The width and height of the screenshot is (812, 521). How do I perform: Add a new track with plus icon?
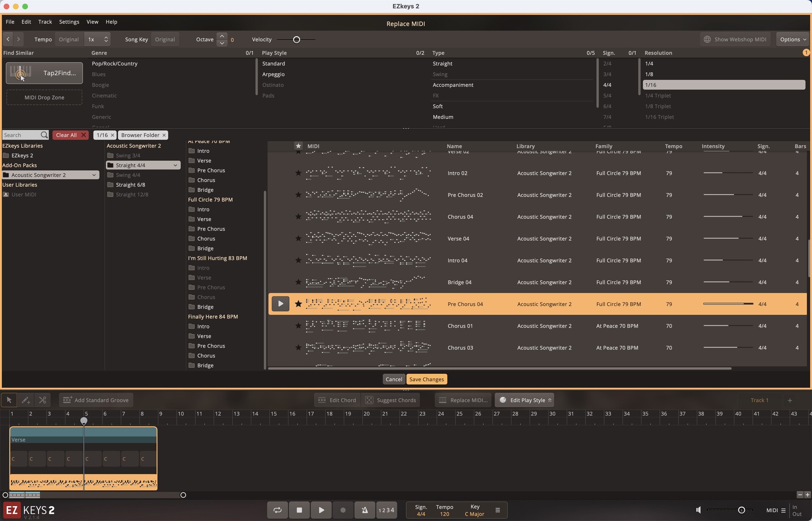(x=789, y=400)
